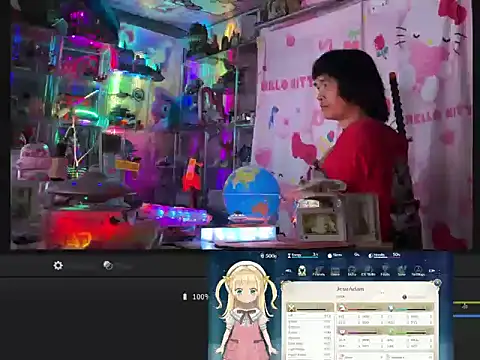The height and width of the screenshot is (360, 480).
Task: Select the highlighted character status tab icon
Action: tap(302, 271)
